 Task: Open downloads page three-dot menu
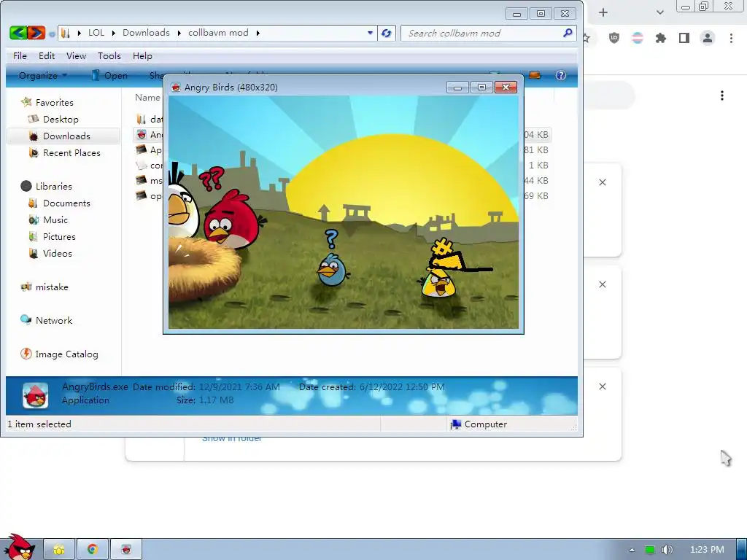(x=722, y=96)
